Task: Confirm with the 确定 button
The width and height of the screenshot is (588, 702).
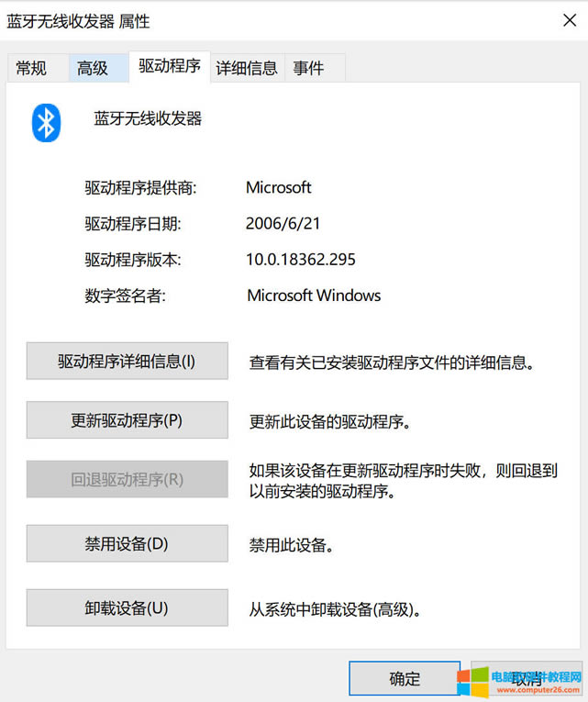Action: click(405, 679)
